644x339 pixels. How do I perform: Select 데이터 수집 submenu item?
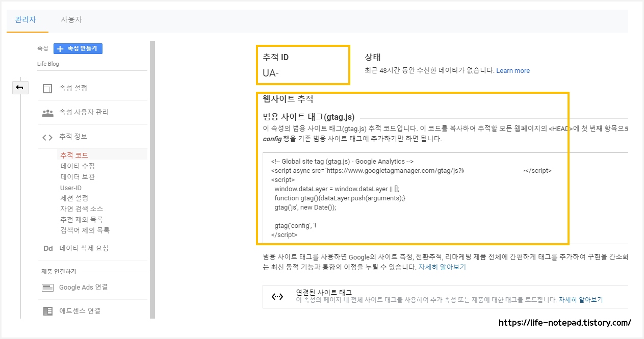click(x=78, y=166)
